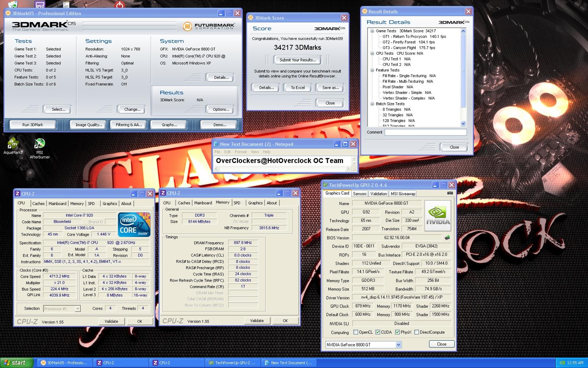588x368 pixels.
Task: Open the Windows Start menu
Action: pos(17,363)
